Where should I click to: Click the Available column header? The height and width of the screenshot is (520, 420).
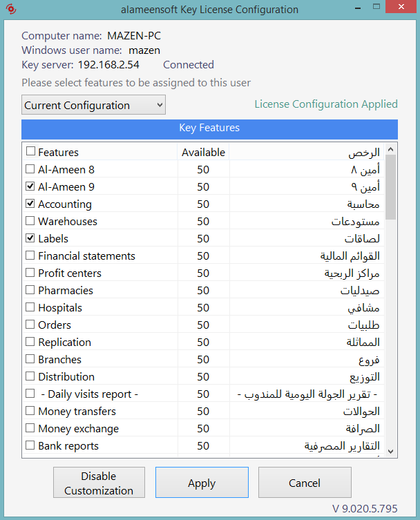[x=203, y=152]
